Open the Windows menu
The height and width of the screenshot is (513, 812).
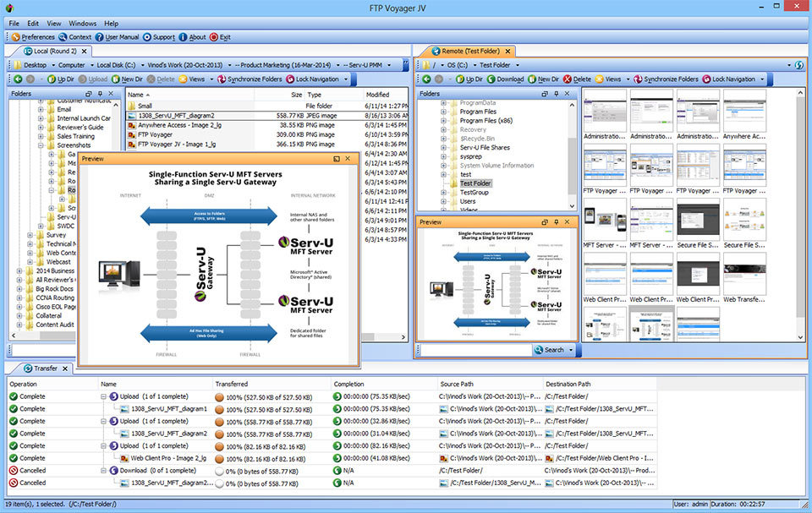click(x=82, y=24)
